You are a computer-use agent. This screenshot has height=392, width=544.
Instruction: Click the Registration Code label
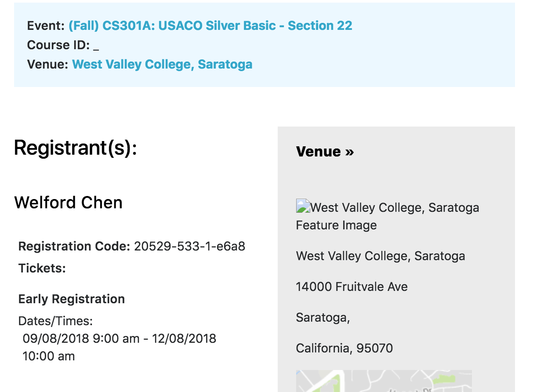pyautogui.click(x=74, y=246)
